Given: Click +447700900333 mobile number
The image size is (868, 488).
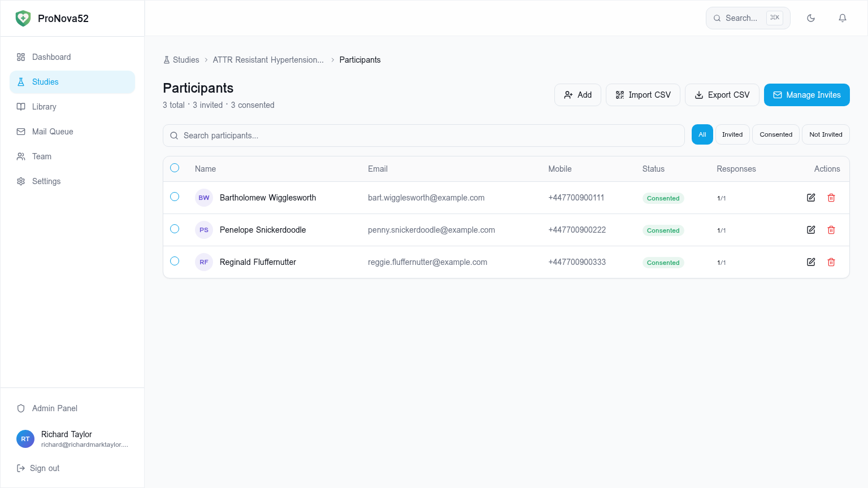Looking at the screenshot, I should pos(577,262).
